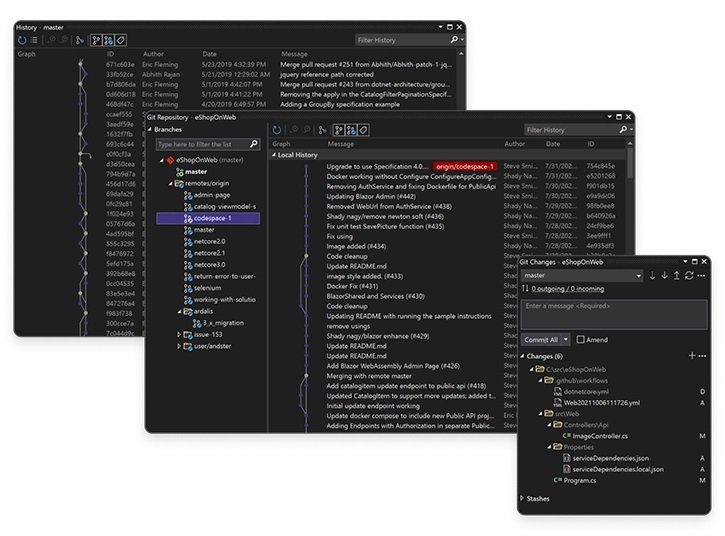Click the Author column header in Git Repository
This screenshot has height=536, width=725.
tap(514, 144)
